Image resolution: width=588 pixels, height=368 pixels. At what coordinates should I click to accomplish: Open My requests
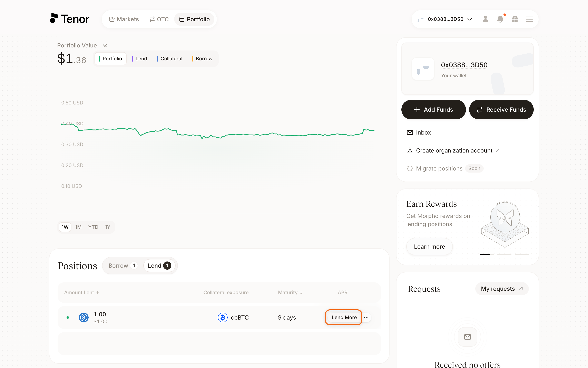point(502,289)
